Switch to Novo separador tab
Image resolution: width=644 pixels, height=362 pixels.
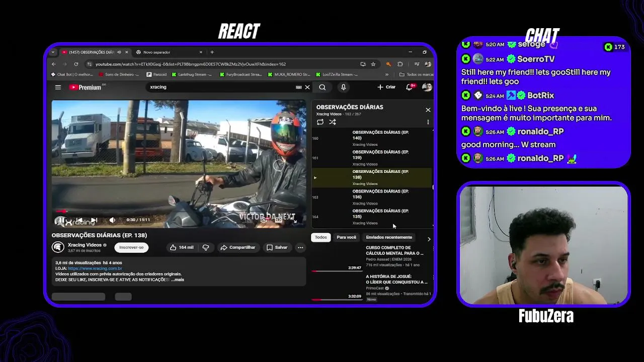point(170,52)
